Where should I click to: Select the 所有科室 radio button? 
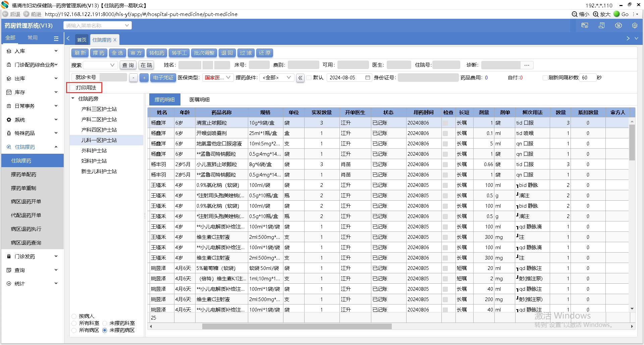click(74, 323)
